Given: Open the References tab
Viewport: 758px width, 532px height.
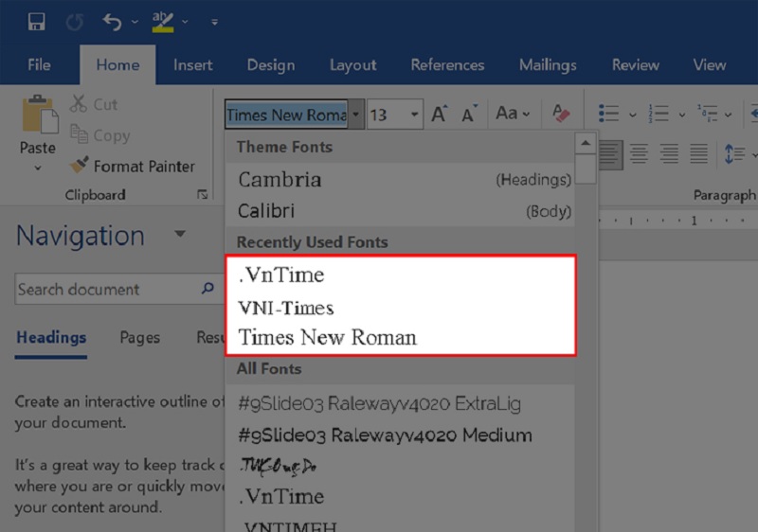Looking at the screenshot, I should (x=447, y=64).
